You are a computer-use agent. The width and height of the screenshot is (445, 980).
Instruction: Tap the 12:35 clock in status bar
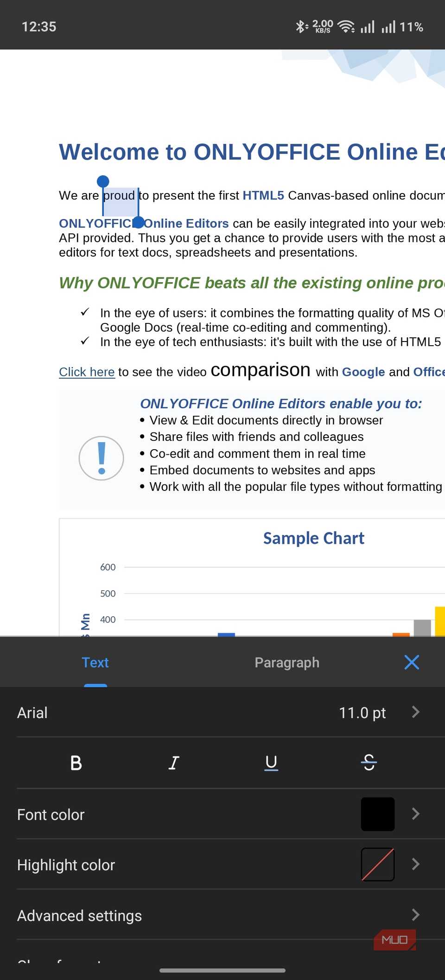click(x=39, y=26)
